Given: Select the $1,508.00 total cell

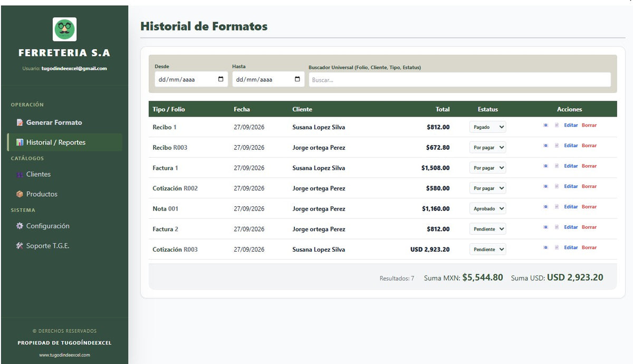Looking at the screenshot, I should point(435,168).
